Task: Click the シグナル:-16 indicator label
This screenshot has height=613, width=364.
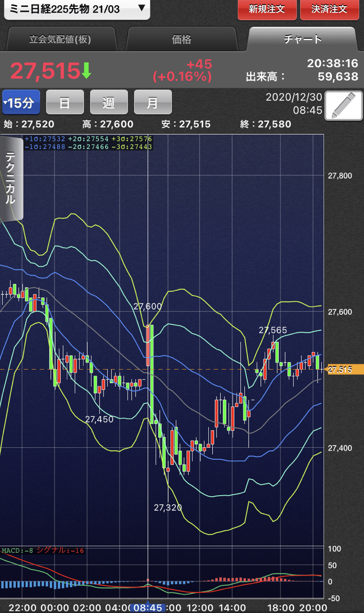Action: (x=60, y=551)
